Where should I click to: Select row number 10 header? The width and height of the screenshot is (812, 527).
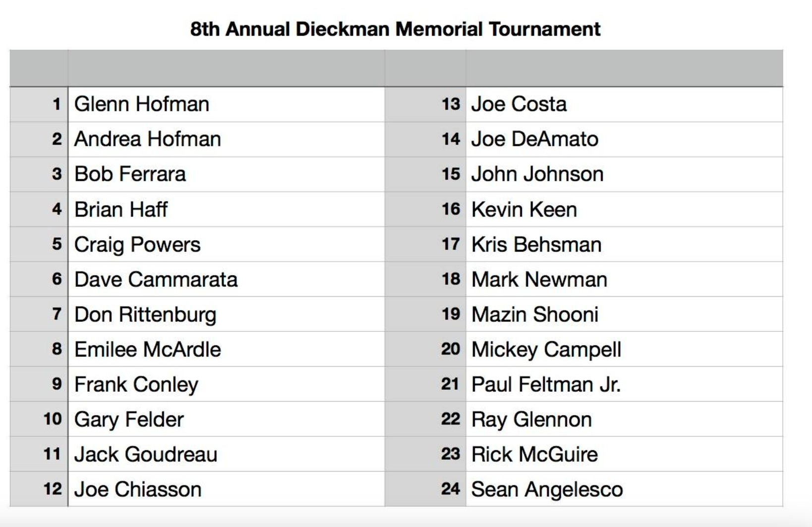[x=39, y=419]
